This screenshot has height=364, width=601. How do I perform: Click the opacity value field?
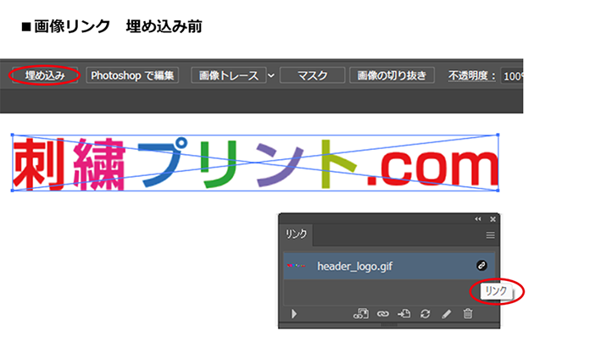click(x=512, y=76)
